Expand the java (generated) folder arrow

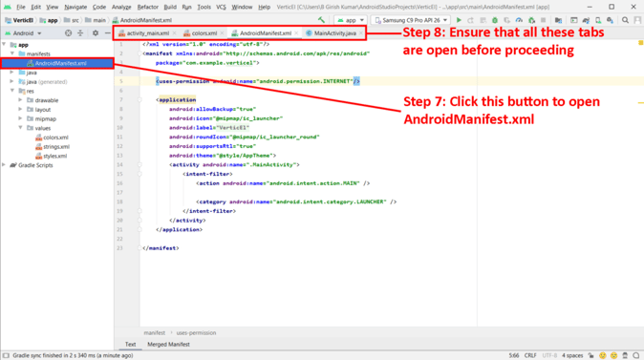tap(12, 82)
